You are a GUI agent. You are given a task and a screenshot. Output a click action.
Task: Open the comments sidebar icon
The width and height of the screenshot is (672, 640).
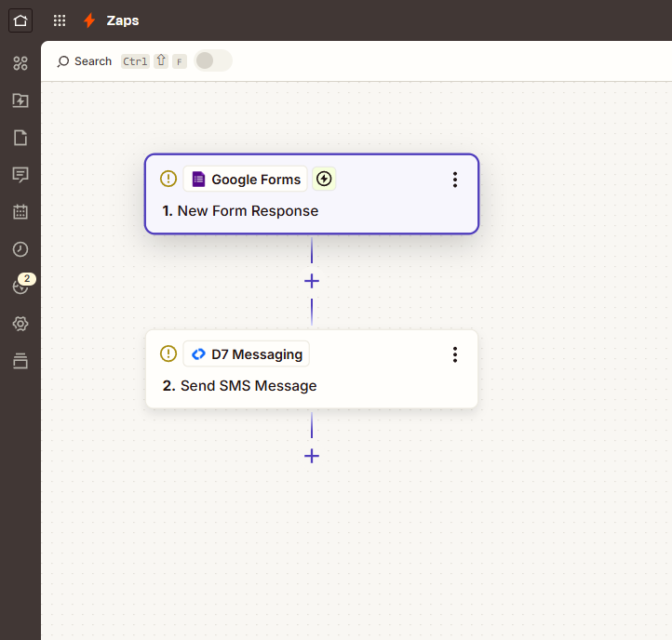pos(20,175)
